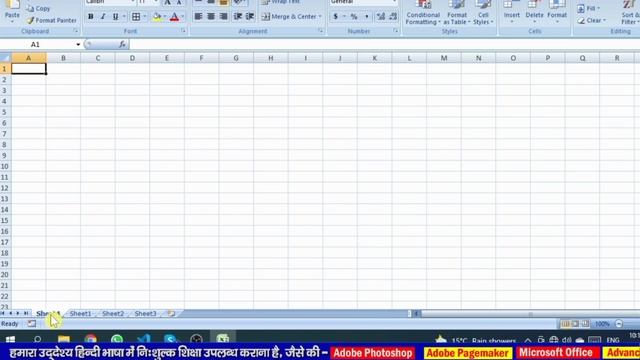The height and width of the screenshot is (360, 640).
Task: Go to last sheet navigation arrow
Action: [26, 313]
